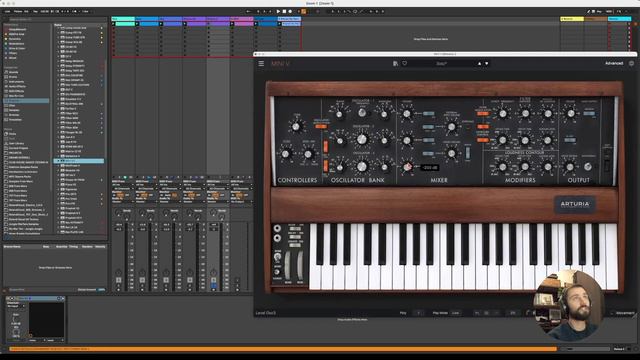Viewport: 640px width, 360px height.
Task: Click the modulation wheel beside keyboard
Action: [300, 265]
